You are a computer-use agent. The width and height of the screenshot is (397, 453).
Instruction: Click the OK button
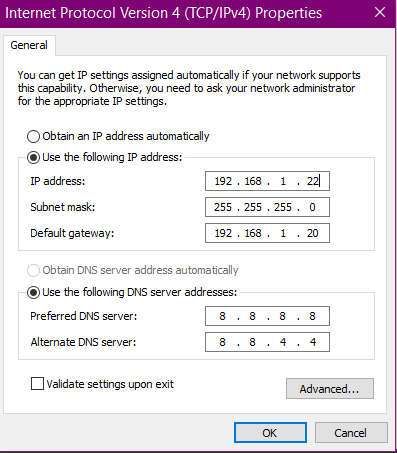pyautogui.click(x=270, y=433)
